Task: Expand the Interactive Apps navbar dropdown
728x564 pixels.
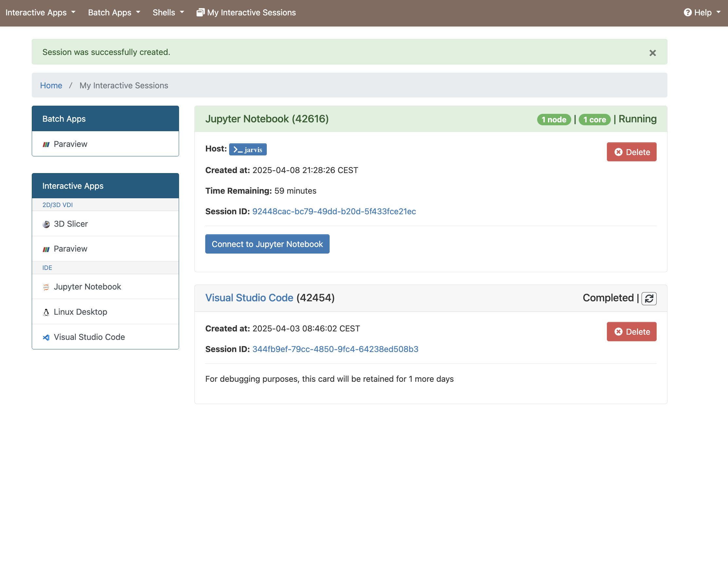Action: point(40,13)
